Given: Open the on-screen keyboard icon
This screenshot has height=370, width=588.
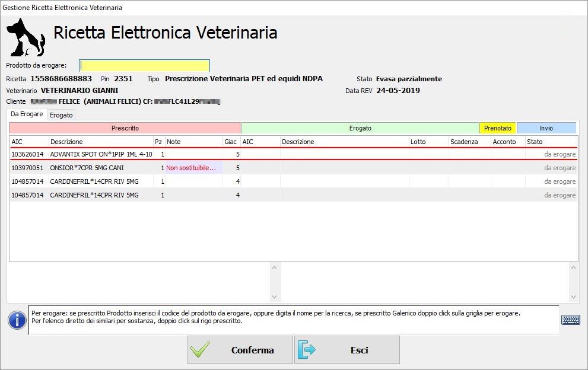Looking at the screenshot, I should click(x=570, y=320).
